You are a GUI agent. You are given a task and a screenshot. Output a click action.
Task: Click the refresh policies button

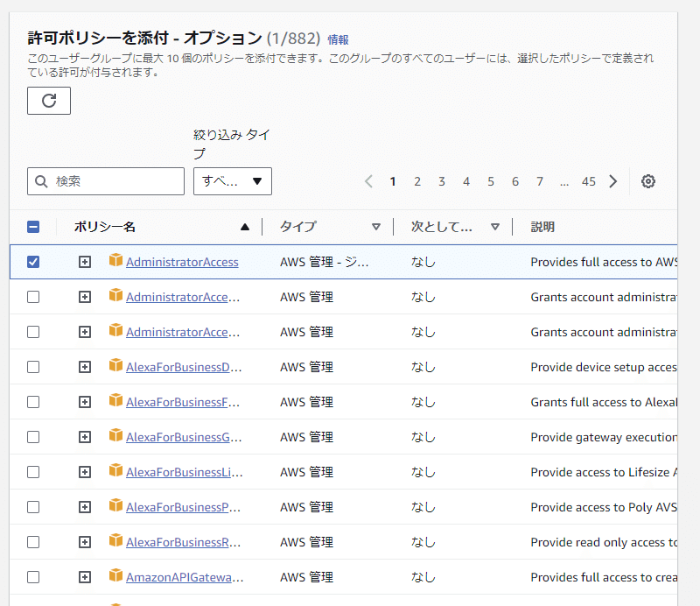(x=49, y=101)
